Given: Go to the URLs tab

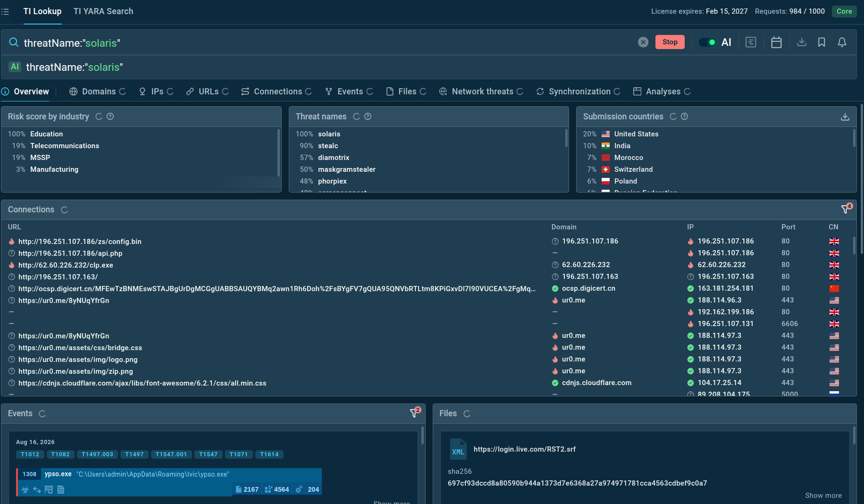Looking at the screenshot, I should (208, 92).
